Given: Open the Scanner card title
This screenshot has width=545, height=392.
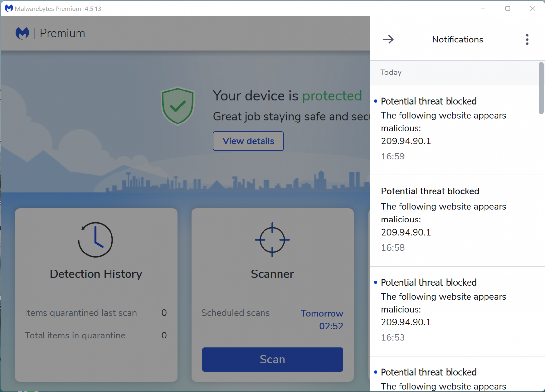Looking at the screenshot, I should click(272, 274).
